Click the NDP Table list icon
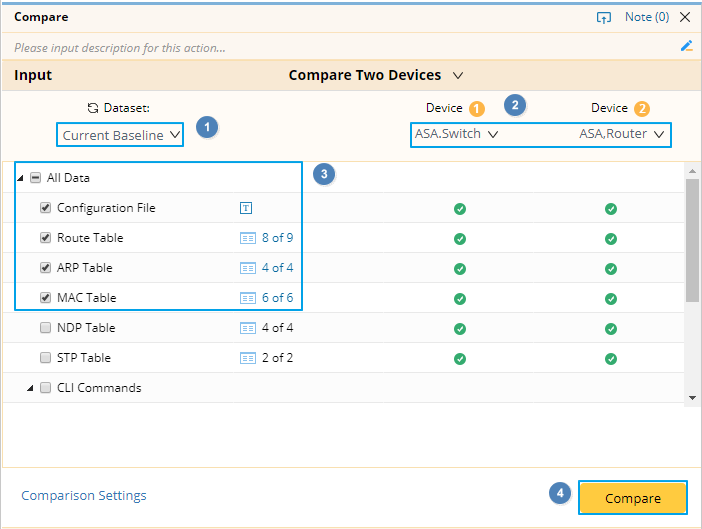The height and width of the screenshot is (529, 702). pyautogui.click(x=248, y=328)
